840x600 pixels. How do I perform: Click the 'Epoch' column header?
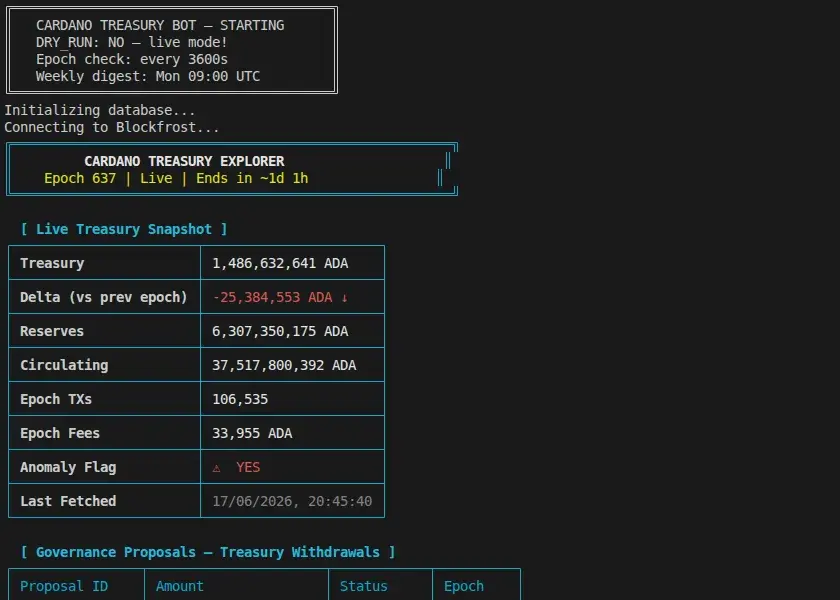pyautogui.click(x=464, y=587)
